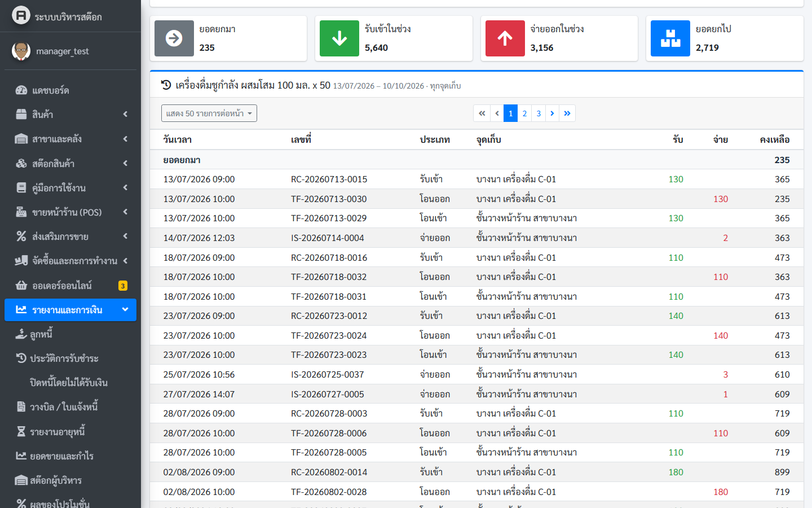Go to page 2 of results
Viewport: 812px width, 508px height.
524,113
